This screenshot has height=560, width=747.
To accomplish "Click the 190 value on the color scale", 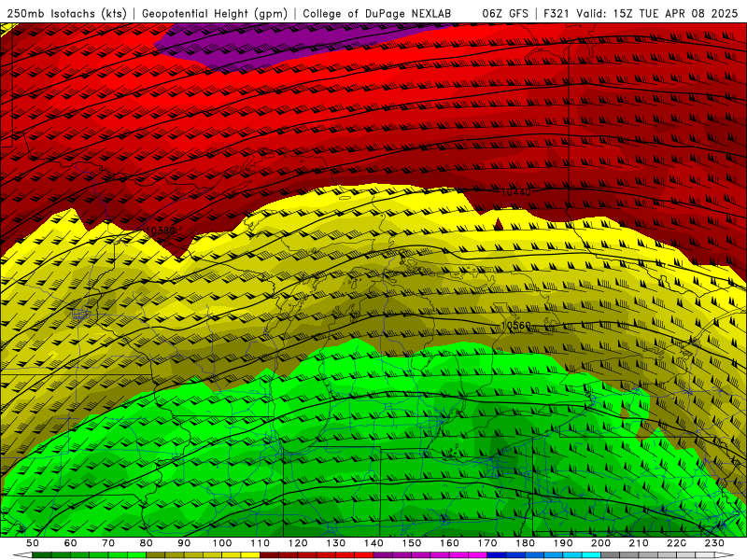I will click(x=563, y=543).
